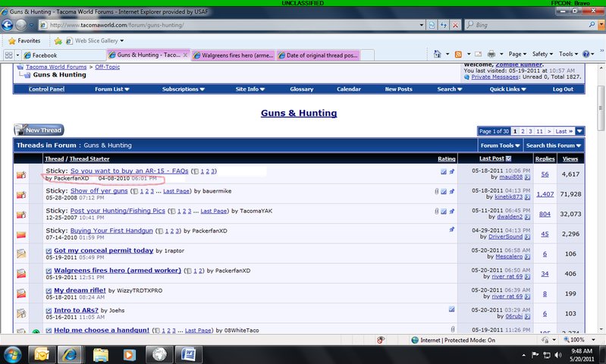This screenshot has height=364, width=606.
Task: Go to last post arrow beside kinetik873
Action: tap(527, 197)
